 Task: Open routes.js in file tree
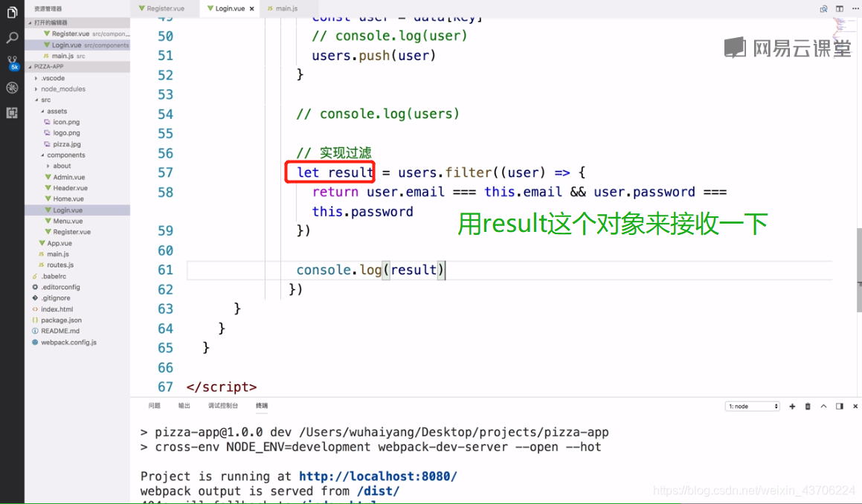pos(77,265)
